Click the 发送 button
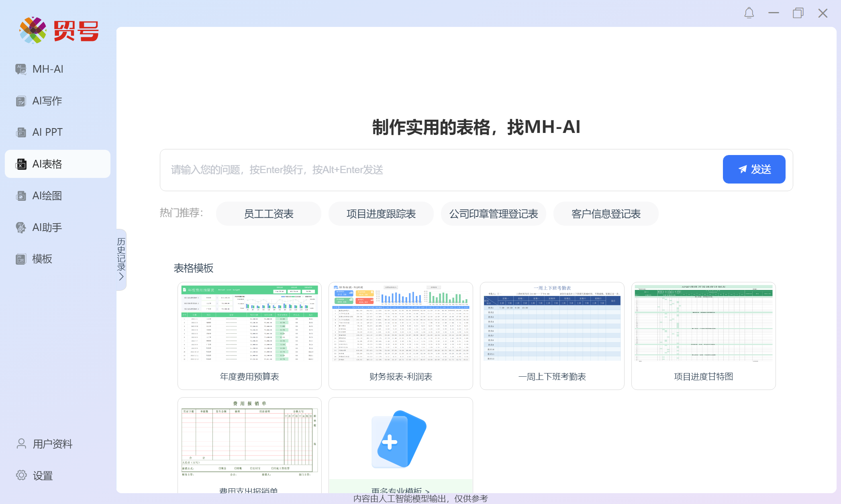The height and width of the screenshot is (504, 841). coord(754,169)
